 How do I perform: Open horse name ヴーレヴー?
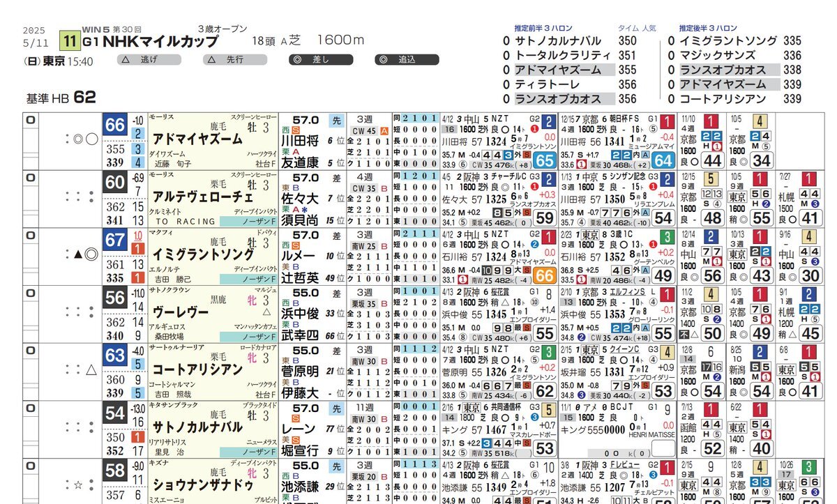[x=180, y=312]
